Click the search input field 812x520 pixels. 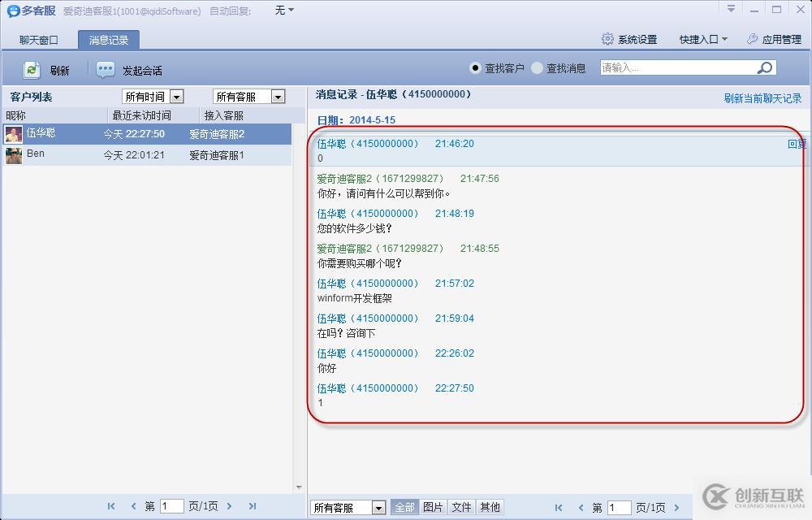674,67
